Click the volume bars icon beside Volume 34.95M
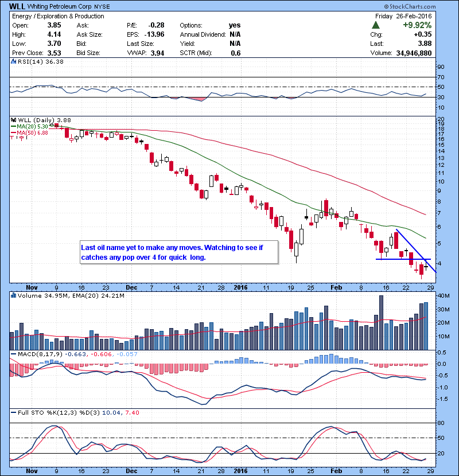The width and height of the screenshot is (459, 476). tap(13, 295)
